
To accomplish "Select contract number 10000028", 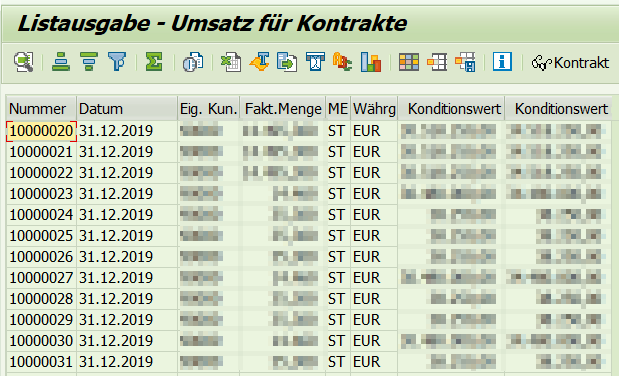I will pyautogui.click(x=41, y=299).
